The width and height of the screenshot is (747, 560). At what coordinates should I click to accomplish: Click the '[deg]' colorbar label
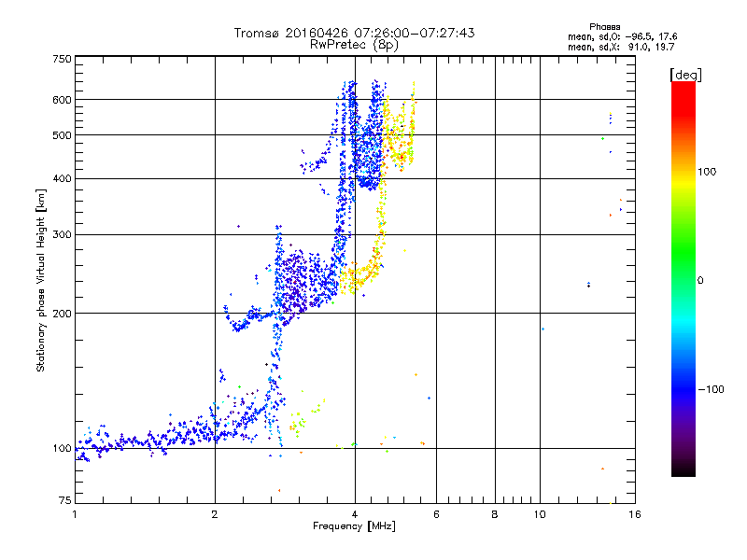(x=685, y=75)
